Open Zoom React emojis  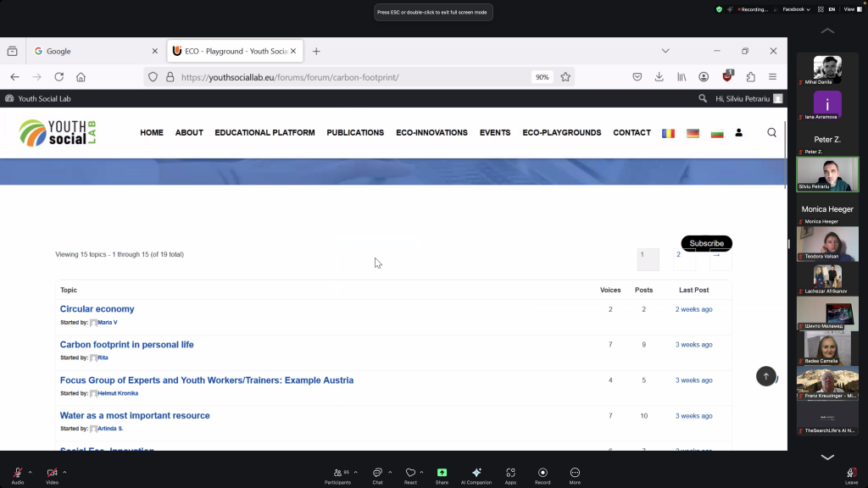click(x=410, y=474)
